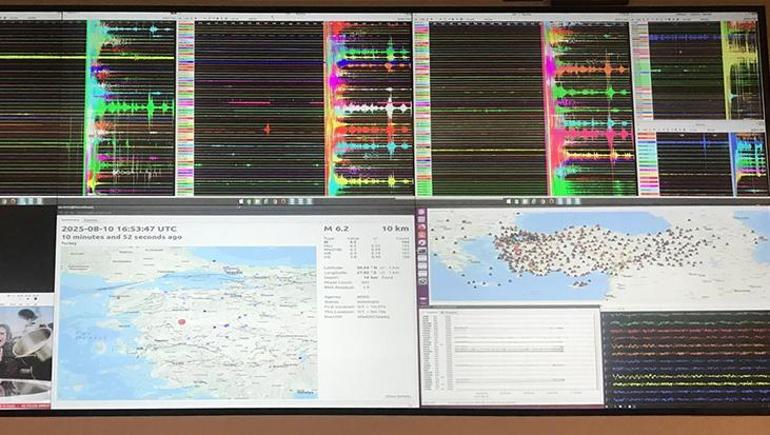Select the highlighted row in the station list
This screenshot has width=770, height=435.
[510, 348]
